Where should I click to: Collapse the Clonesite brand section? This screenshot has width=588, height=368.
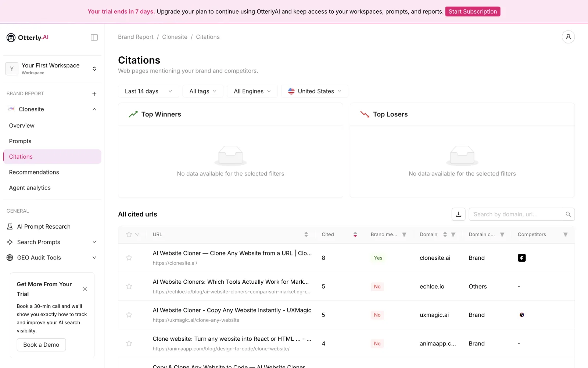coord(94,109)
